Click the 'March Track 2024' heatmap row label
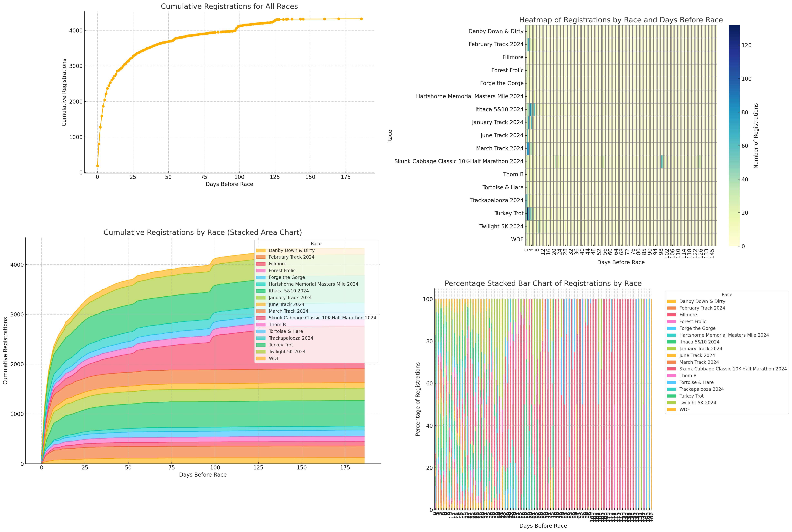The height and width of the screenshot is (532, 792). [x=500, y=148]
